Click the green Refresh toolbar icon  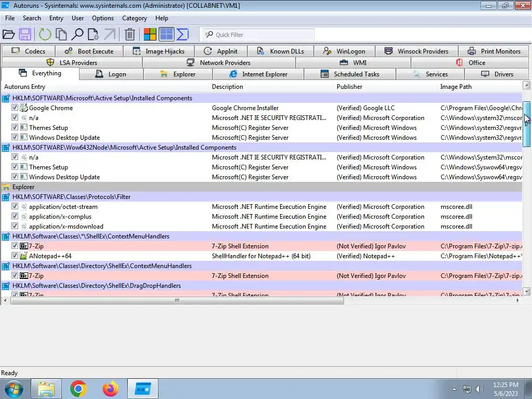click(x=45, y=34)
